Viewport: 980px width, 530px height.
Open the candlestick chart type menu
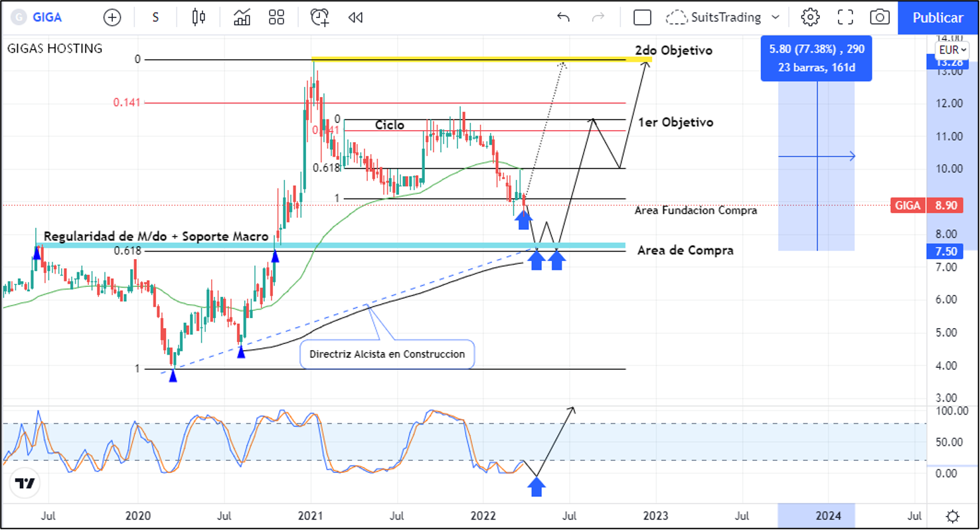click(199, 17)
